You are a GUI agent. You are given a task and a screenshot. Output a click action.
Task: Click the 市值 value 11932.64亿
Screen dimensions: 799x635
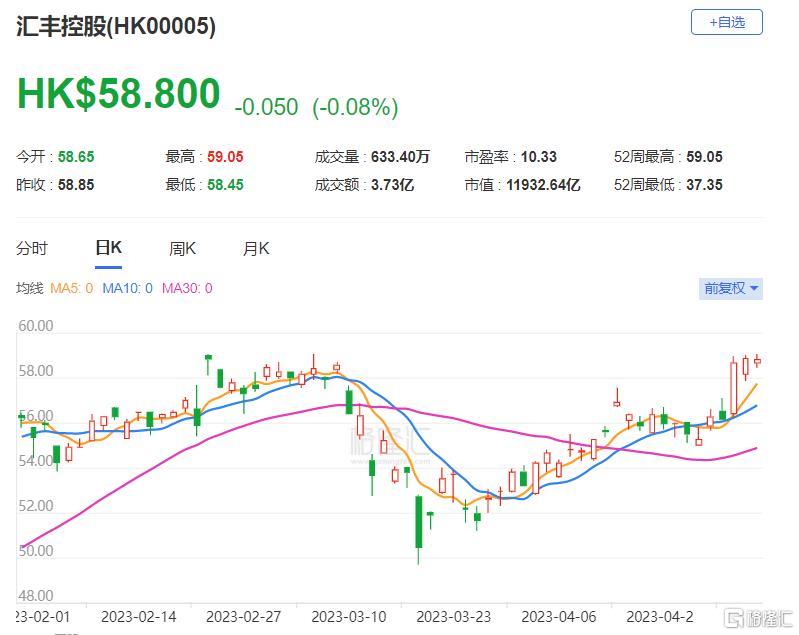(x=543, y=184)
